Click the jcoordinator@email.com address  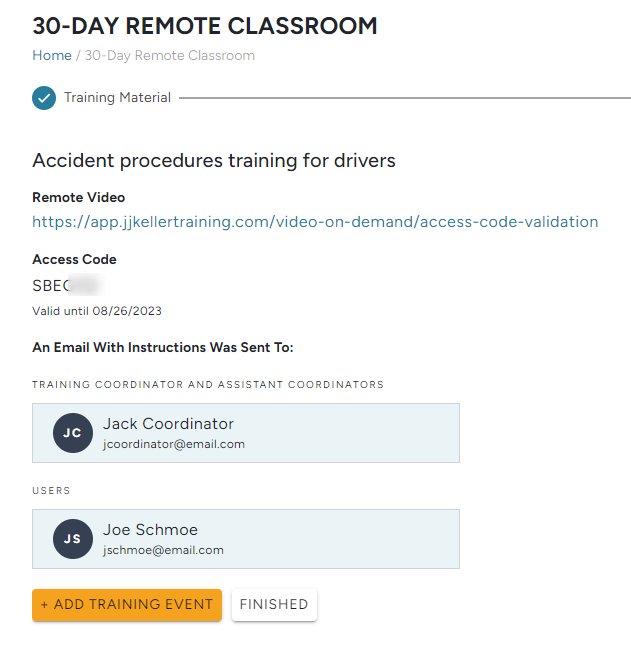pos(173,444)
